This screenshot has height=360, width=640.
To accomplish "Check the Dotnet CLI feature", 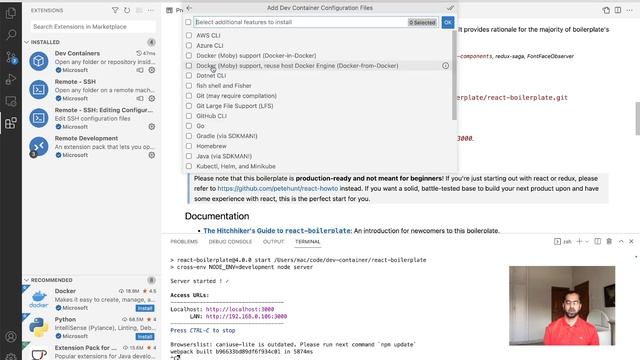I will point(189,76).
